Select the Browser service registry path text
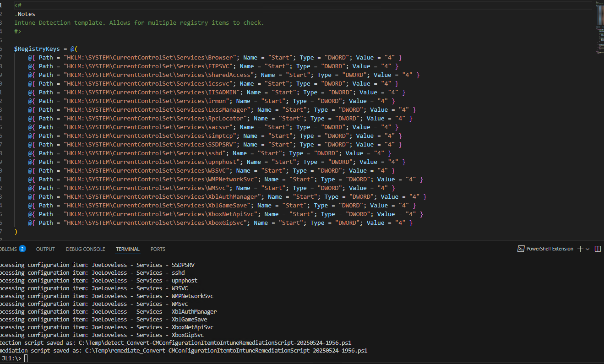Viewport: 604px width, 364px height. click(x=143, y=57)
